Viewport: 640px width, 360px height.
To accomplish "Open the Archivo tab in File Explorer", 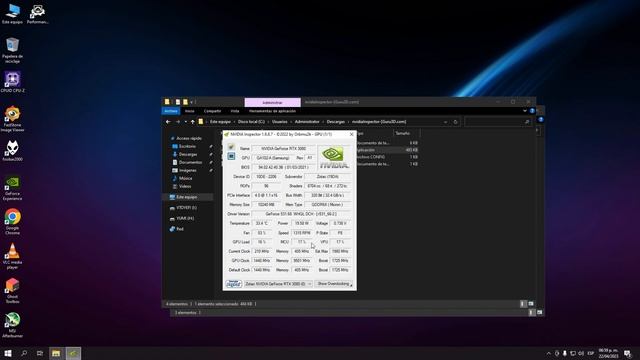I will tap(171, 111).
